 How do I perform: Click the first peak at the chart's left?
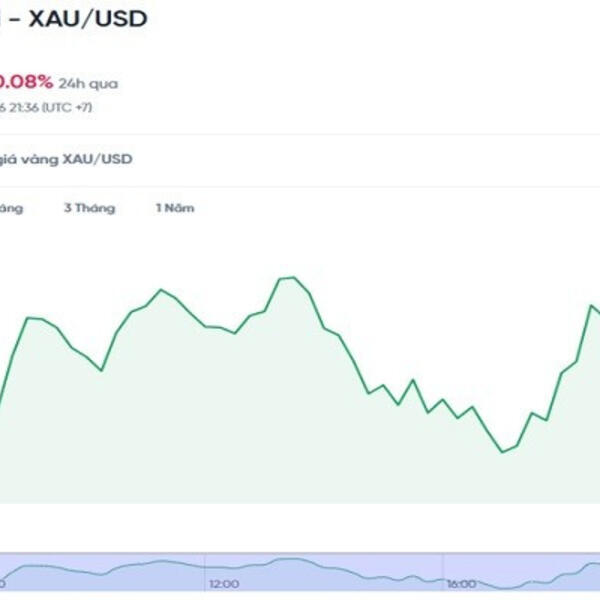28,317
